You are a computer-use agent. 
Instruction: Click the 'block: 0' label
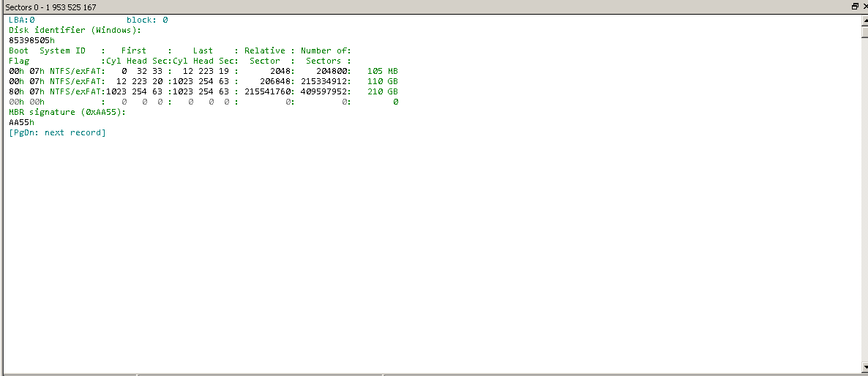147,20
